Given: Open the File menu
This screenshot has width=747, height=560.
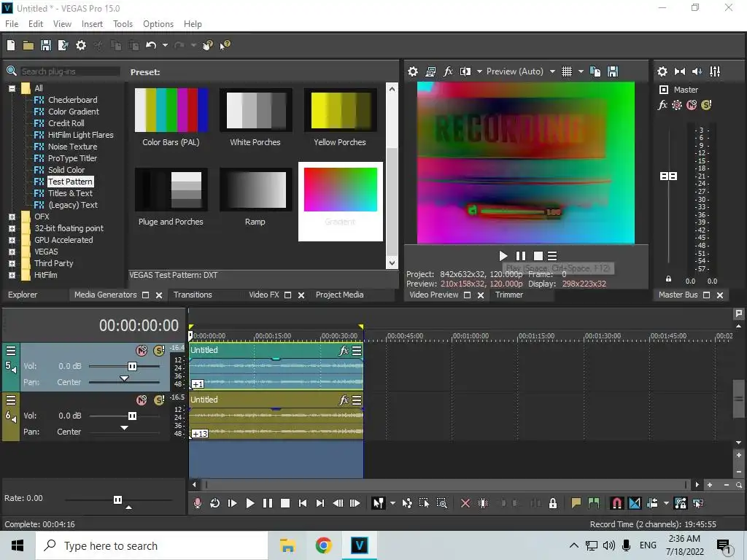Looking at the screenshot, I should click(x=12, y=24).
